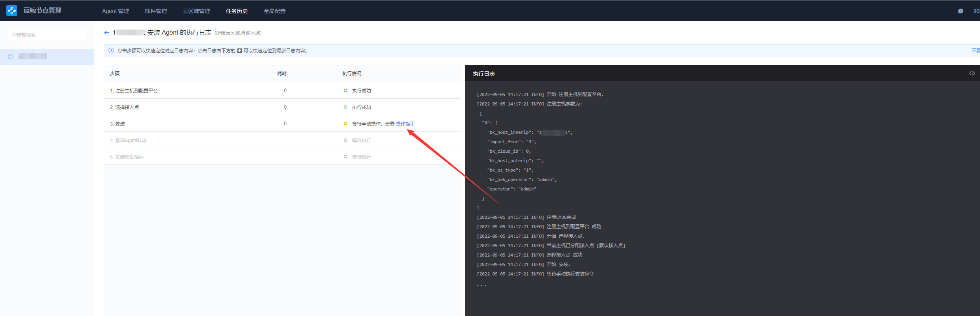Download execution log via cloud icon
Viewport: 980px width, 316px height.
click(972, 73)
